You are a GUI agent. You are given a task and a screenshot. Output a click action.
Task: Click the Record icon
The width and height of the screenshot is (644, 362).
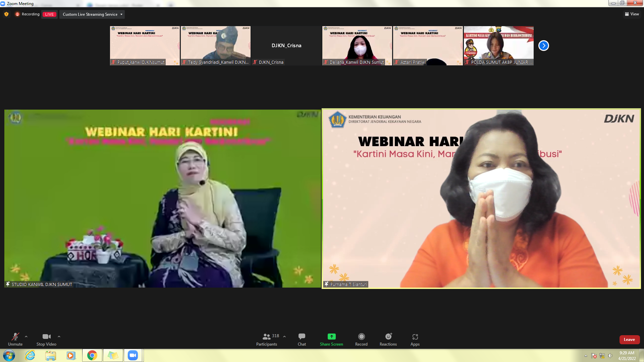point(361,337)
